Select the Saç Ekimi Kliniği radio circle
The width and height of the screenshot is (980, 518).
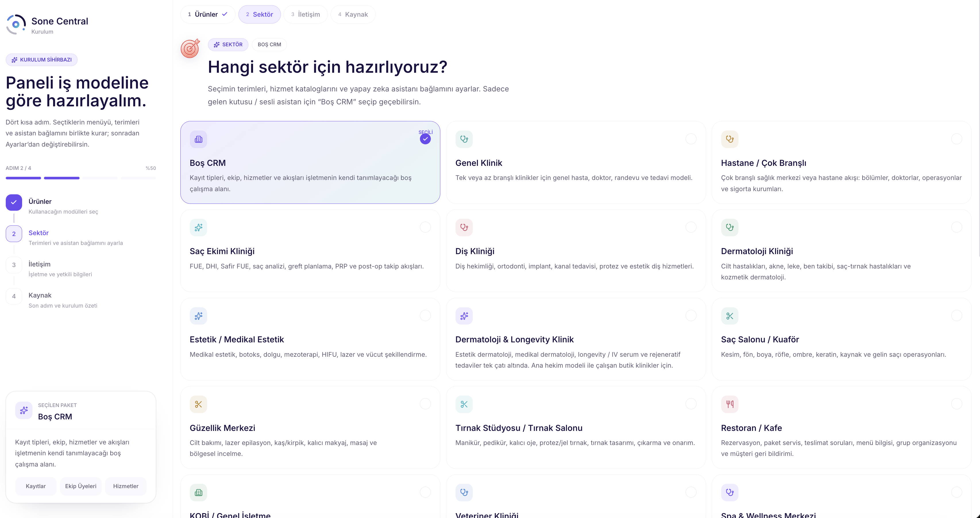(425, 227)
